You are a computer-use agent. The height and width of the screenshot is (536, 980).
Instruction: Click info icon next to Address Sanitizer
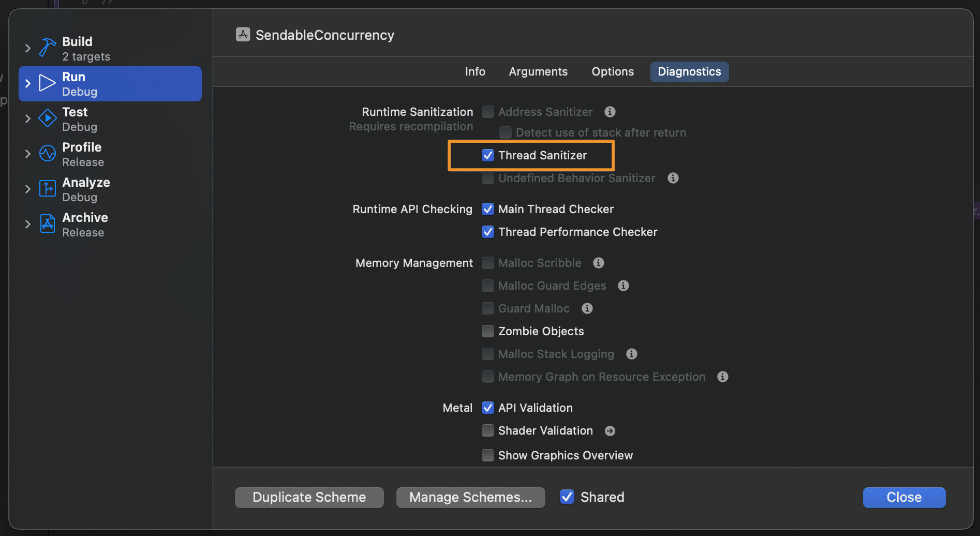click(x=610, y=112)
